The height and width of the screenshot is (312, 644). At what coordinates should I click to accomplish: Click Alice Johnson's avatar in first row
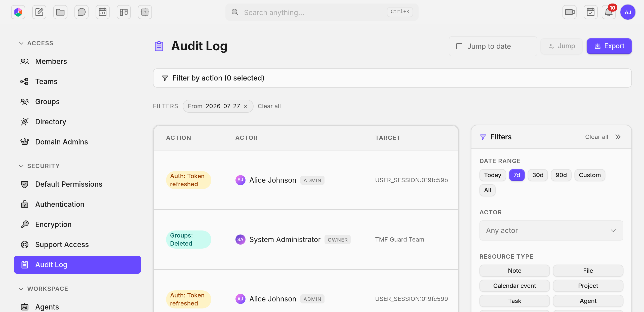pos(240,180)
